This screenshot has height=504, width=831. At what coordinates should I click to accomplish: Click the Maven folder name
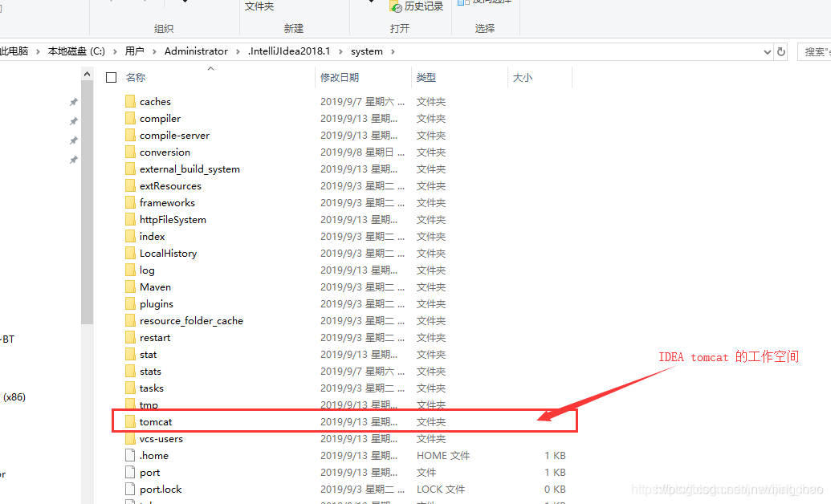(x=155, y=287)
